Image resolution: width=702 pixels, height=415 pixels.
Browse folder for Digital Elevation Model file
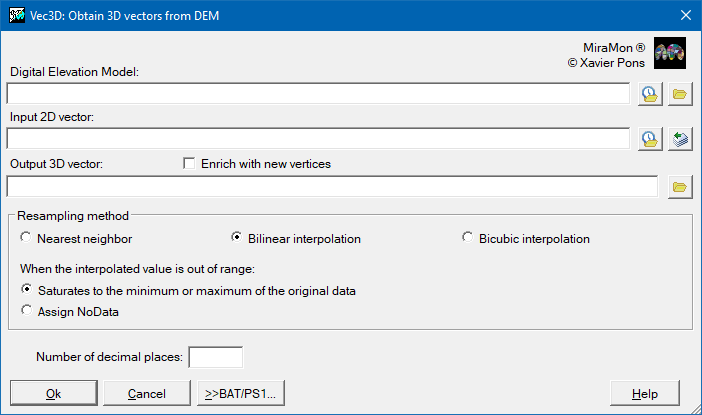click(680, 94)
